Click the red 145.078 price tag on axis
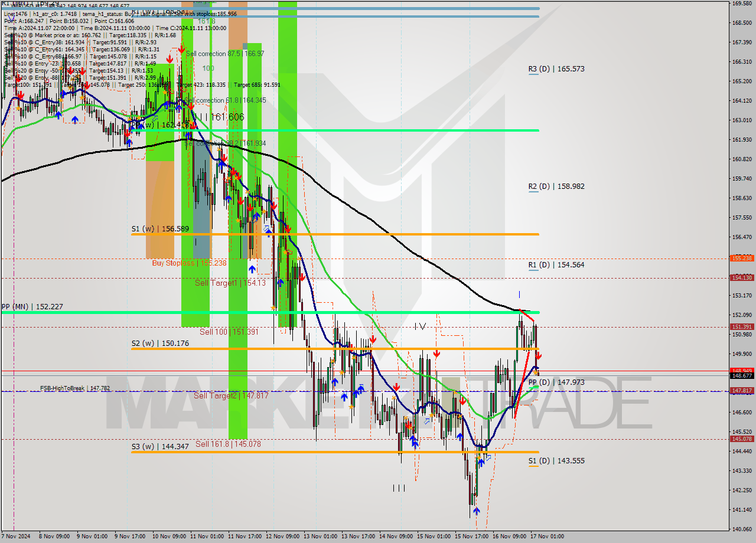This screenshot has width=756, height=543. [742, 439]
